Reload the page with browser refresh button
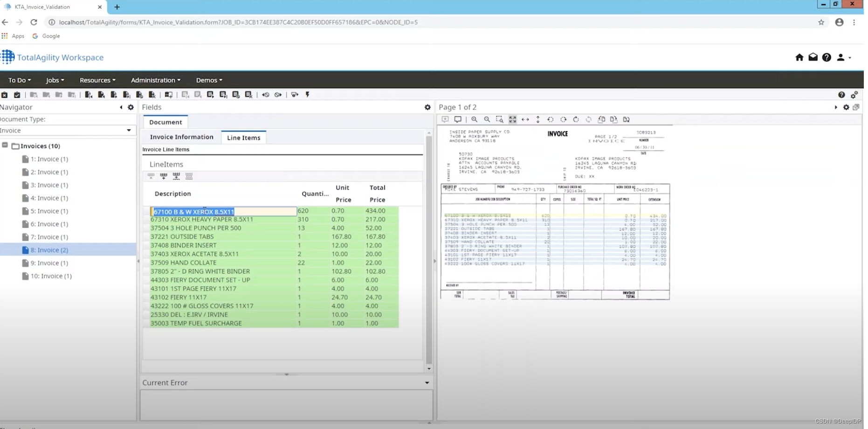The image size is (868, 429). [x=34, y=22]
